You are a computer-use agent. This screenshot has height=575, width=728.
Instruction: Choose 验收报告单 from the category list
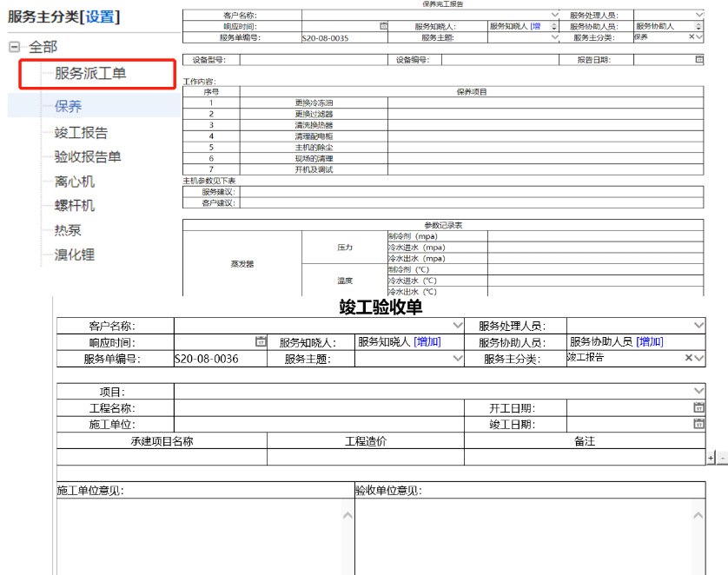(x=88, y=157)
